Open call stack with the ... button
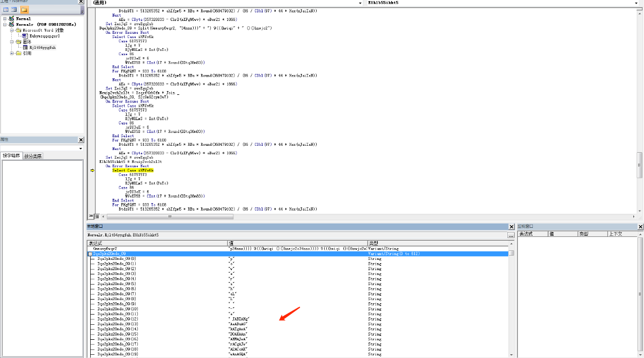The image size is (644, 358). (x=511, y=235)
